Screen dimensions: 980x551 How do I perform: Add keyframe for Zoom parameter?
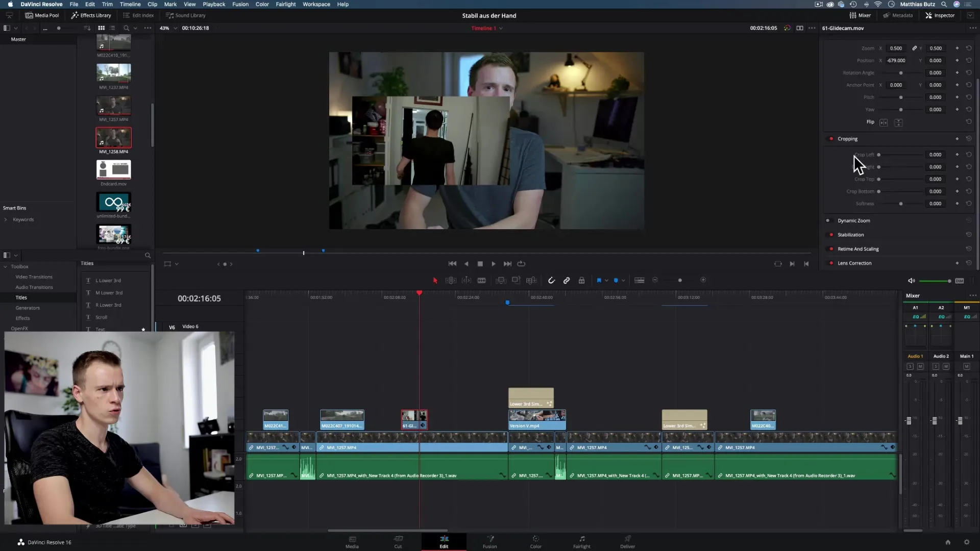coord(957,48)
